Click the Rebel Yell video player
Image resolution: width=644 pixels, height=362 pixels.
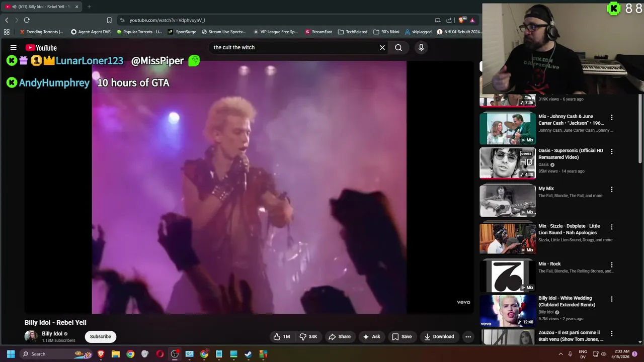tap(249, 187)
